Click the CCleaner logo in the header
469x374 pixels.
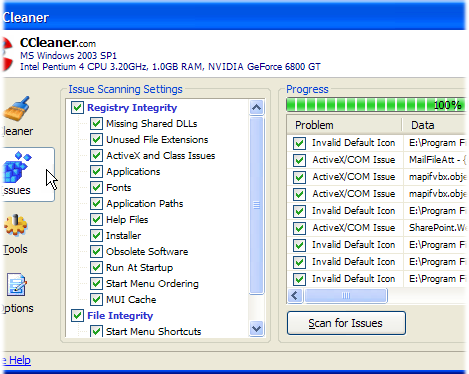7,54
